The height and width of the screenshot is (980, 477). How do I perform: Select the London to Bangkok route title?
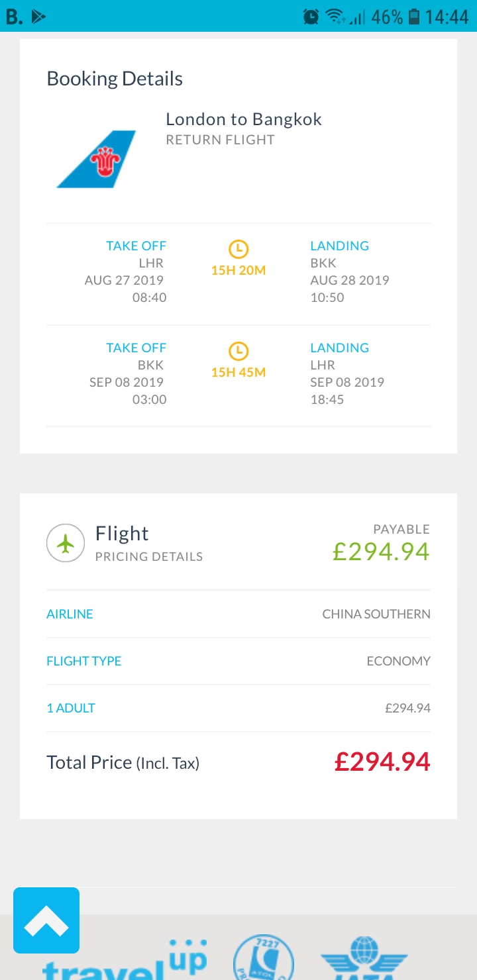tap(244, 119)
